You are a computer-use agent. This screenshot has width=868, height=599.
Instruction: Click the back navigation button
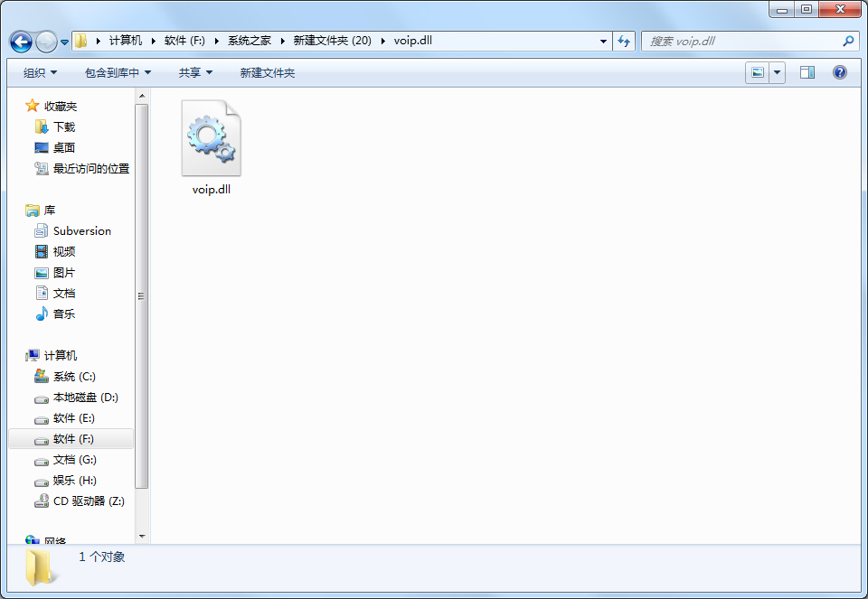tap(20, 41)
